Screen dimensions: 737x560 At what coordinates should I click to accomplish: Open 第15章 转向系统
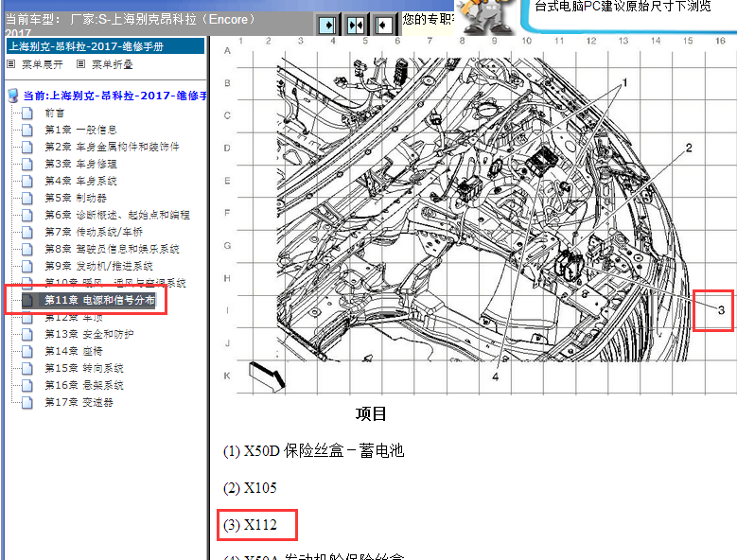84,368
